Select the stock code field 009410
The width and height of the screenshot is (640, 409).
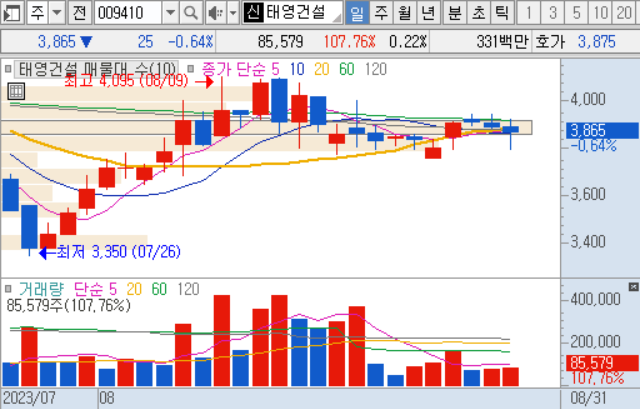tap(128, 13)
